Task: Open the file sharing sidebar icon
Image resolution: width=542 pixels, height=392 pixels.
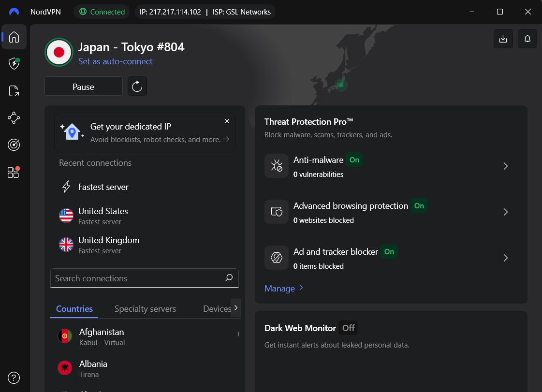Action: [14, 91]
